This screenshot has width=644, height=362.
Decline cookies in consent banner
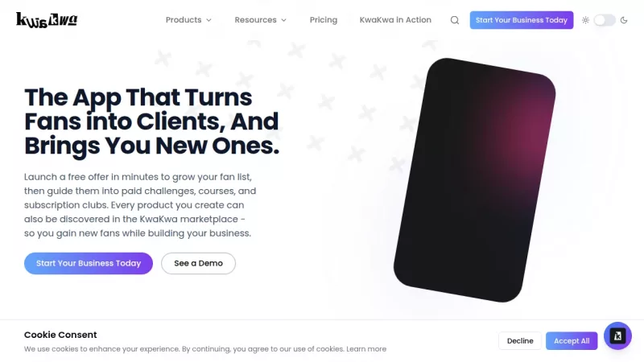[x=520, y=341]
